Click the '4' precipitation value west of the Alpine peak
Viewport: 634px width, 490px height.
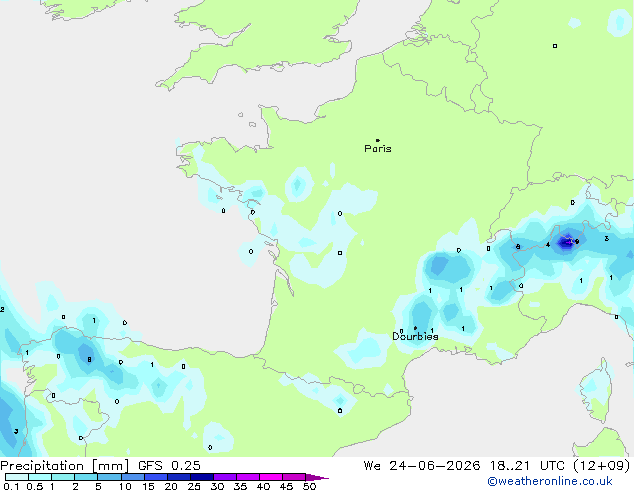(x=548, y=245)
